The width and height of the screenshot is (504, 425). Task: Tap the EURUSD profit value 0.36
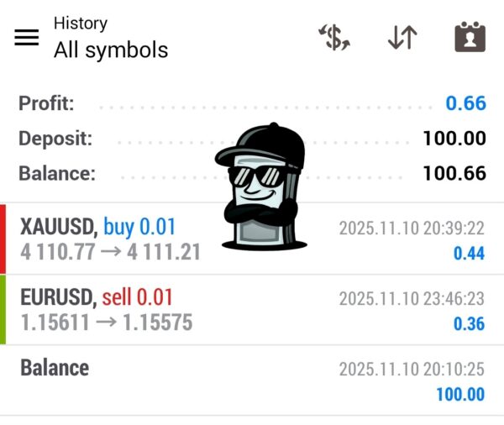tap(469, 323)
